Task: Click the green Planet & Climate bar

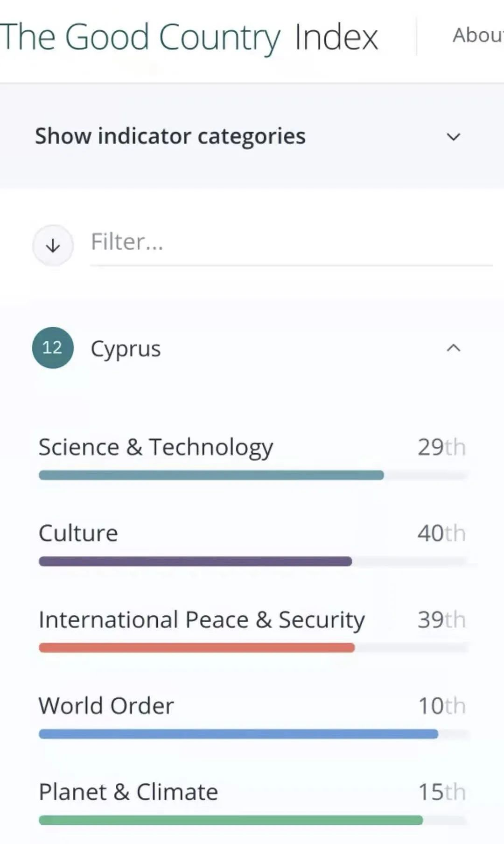Action: coord(231,820)
